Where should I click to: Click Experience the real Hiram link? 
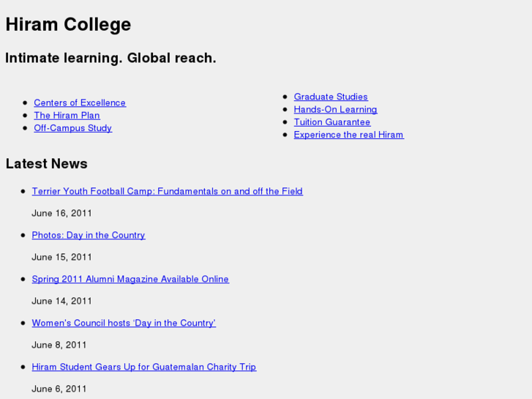tap(348, 135)
